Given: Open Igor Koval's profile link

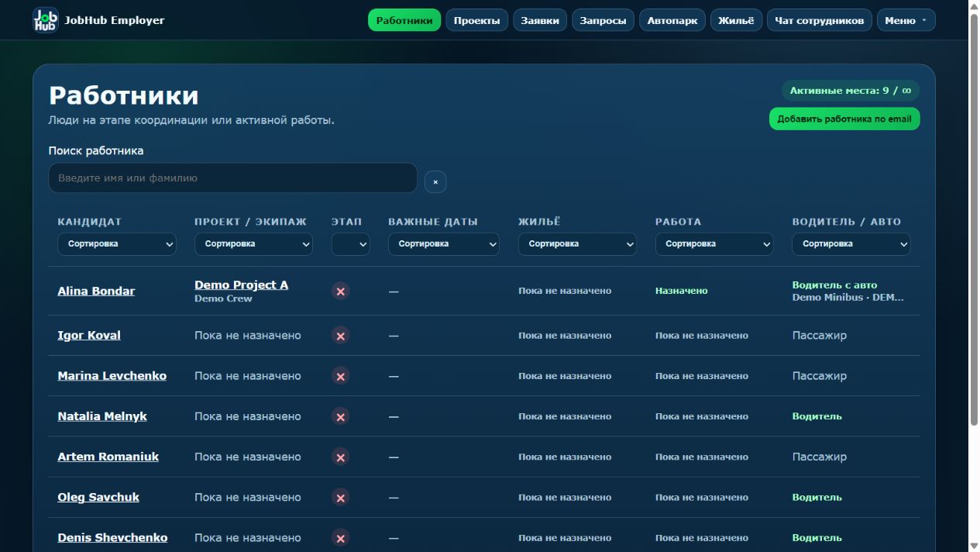Looking at the screenshot, I should [89, 336].
